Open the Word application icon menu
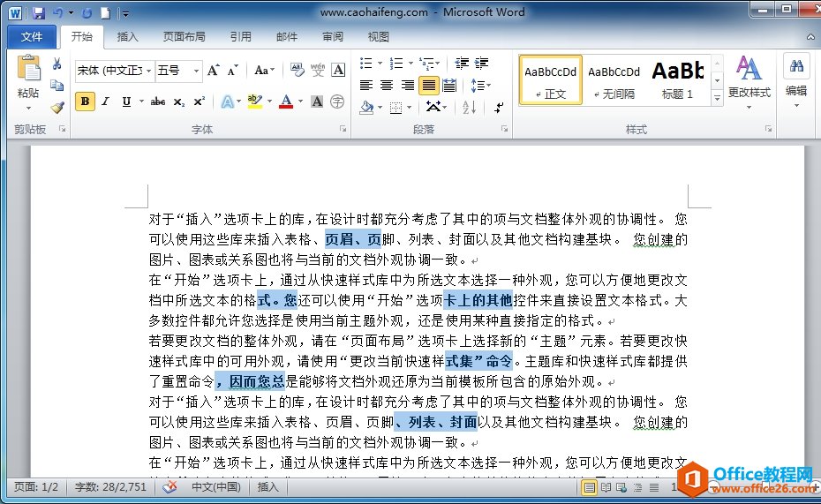 (x=15, y=13)
